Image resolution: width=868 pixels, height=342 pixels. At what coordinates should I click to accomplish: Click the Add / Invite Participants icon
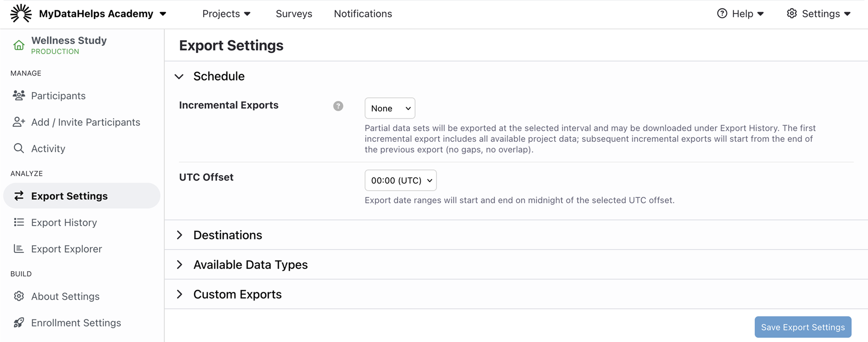(19, 122)
